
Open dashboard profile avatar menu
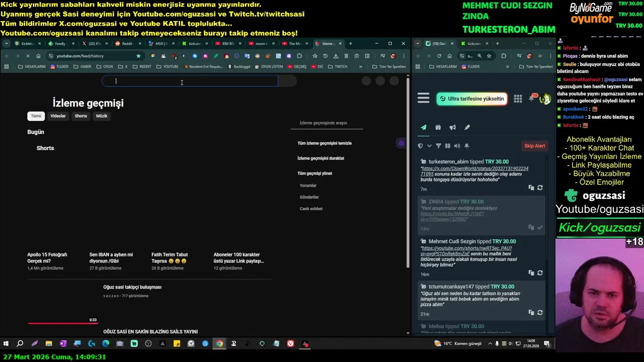(545, 99)
